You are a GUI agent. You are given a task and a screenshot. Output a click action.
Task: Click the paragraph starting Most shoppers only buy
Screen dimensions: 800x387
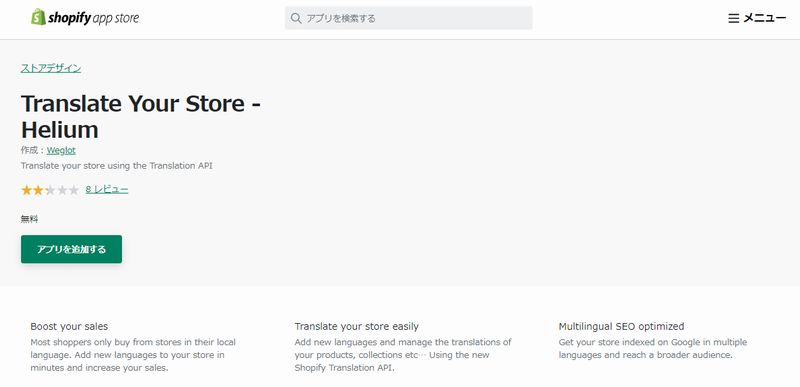133,355
